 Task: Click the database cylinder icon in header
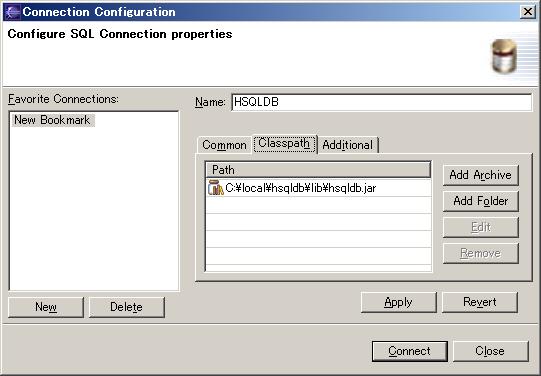point(504,56)
